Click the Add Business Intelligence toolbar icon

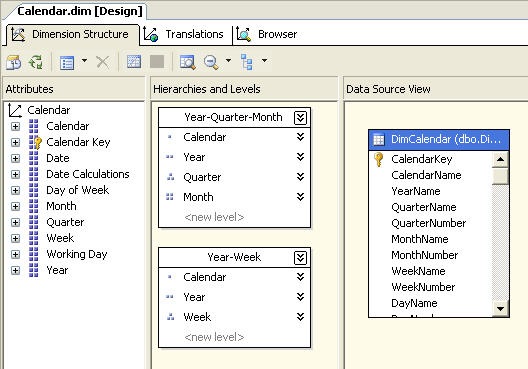point(13,62)
